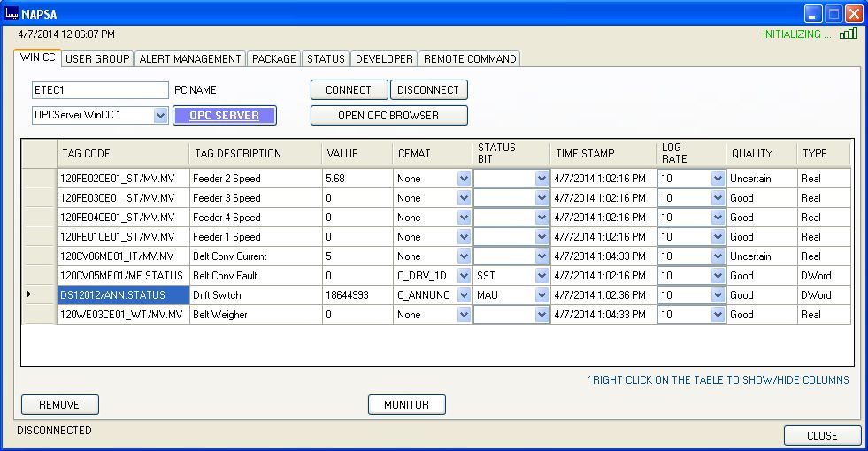Image resolution: width=868 pixels, height=451 pixels.
Task: Click the DISCONNECT button
Action: (x=428, y=90)
